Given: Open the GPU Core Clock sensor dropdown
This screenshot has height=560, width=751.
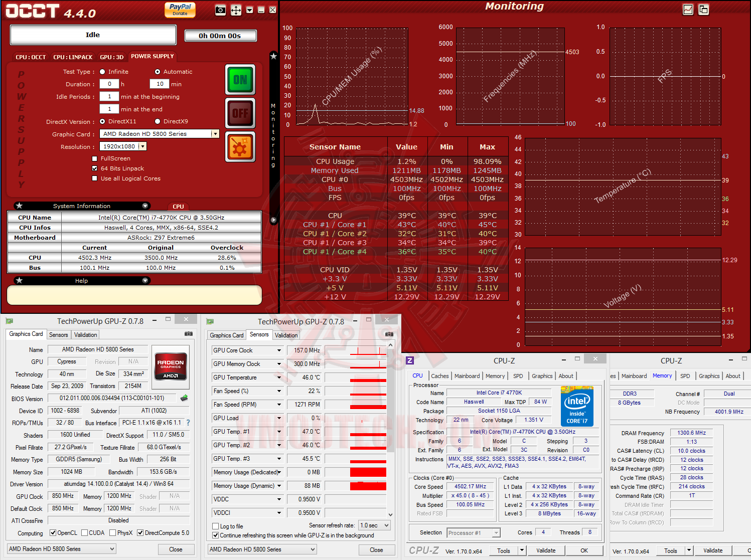Looking at the screenshot, I should [279, 350].
